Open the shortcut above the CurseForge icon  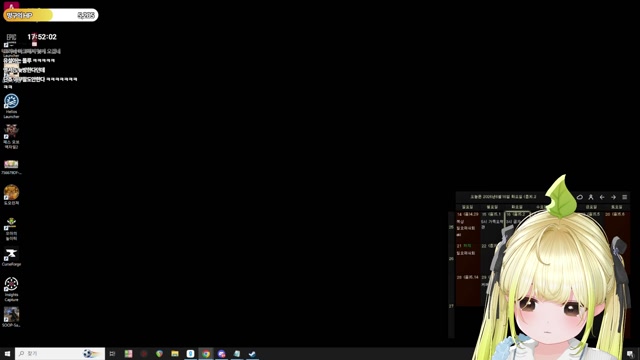pyautogui.click(x=11, y=229)
